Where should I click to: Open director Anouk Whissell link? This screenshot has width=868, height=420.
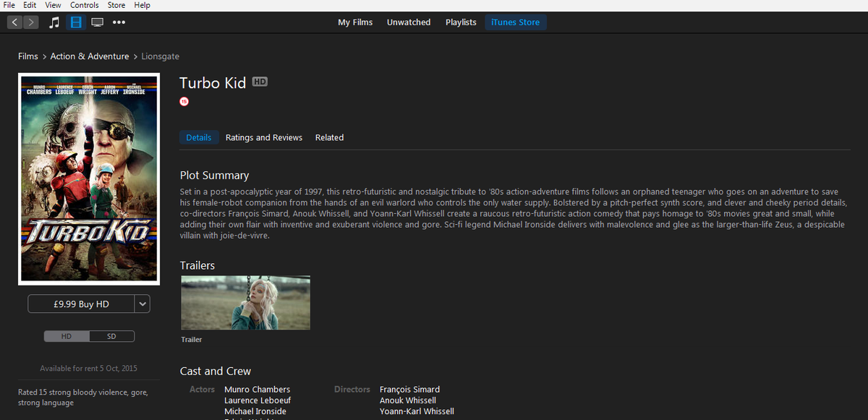[408, 400]
